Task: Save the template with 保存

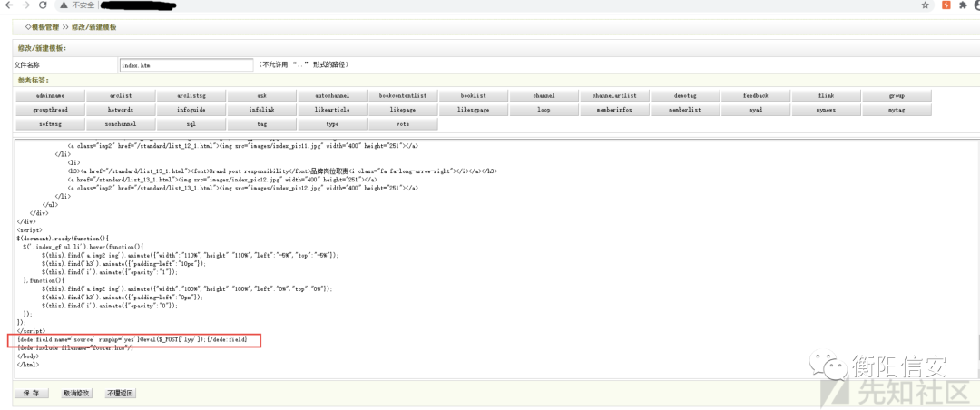Action: click(x=31, y=394)
